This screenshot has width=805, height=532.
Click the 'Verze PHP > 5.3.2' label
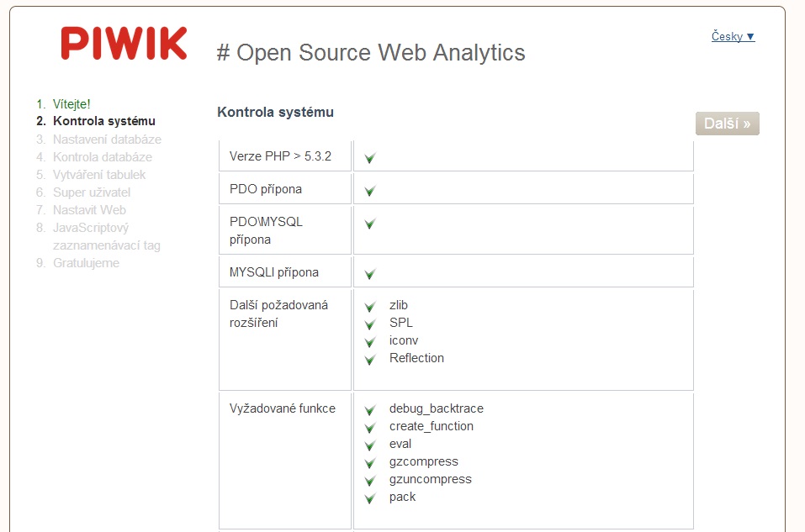coord(280,156)
